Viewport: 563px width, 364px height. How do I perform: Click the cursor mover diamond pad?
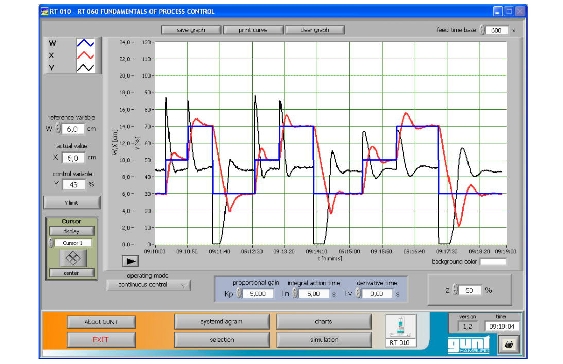click(x=73, y=258)
